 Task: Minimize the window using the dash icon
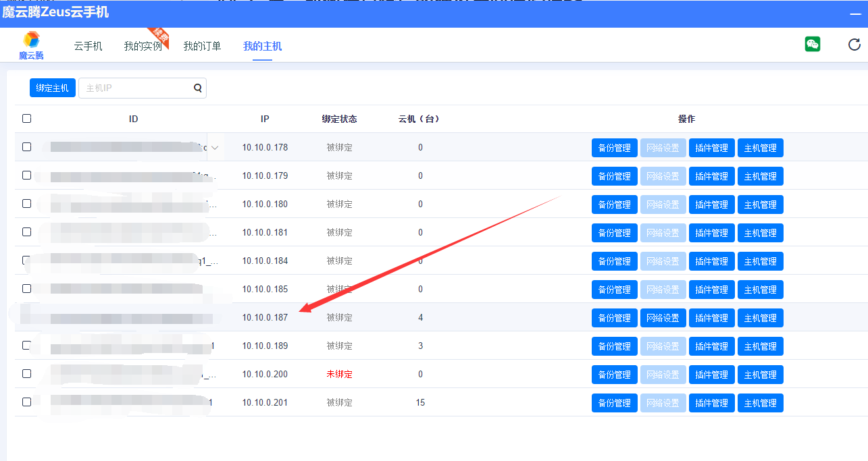[855, 14]
